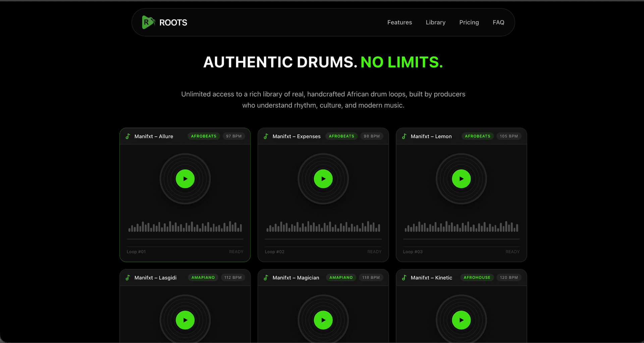Click the AMAPIANO tag on Lasgidi card

tap(203, 278)
